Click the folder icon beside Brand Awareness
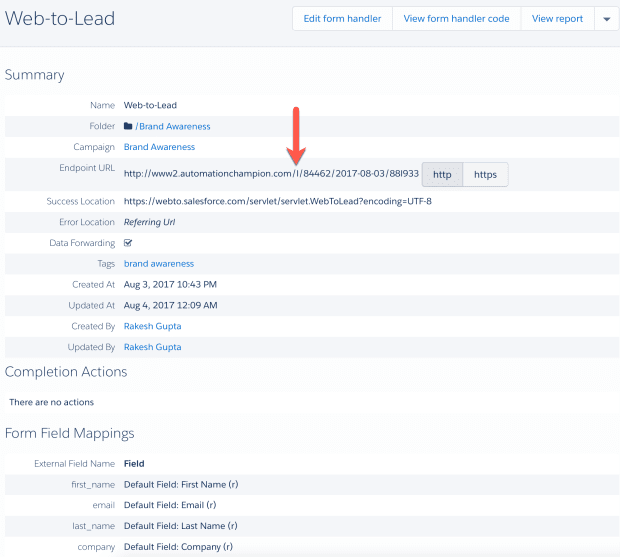 (x=128, y=127)
